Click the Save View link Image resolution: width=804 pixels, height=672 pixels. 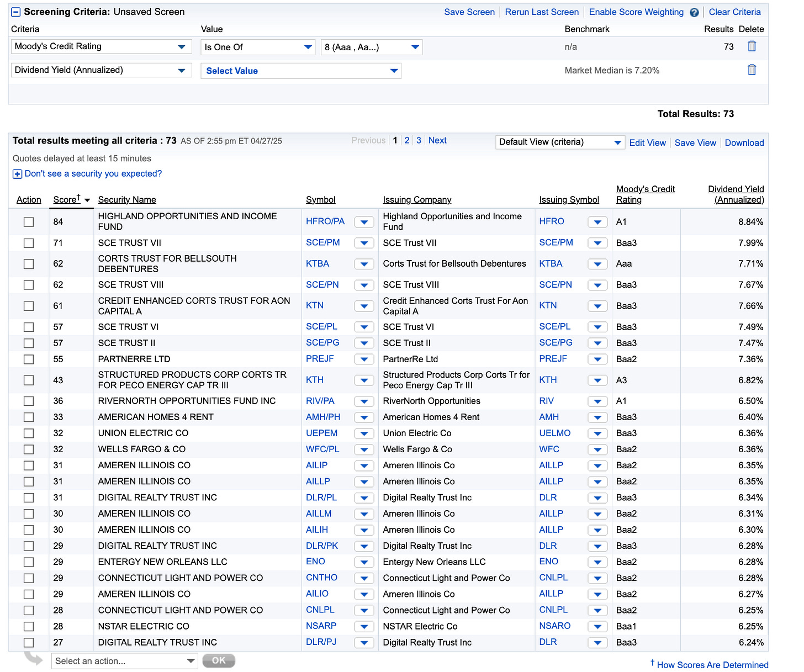point(695,142)
